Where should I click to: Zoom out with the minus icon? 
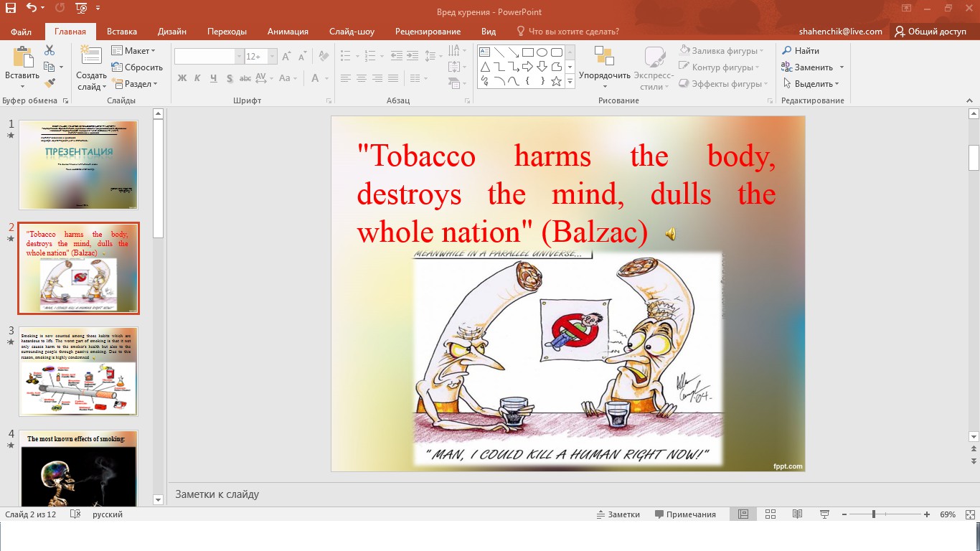click(844, 514)
